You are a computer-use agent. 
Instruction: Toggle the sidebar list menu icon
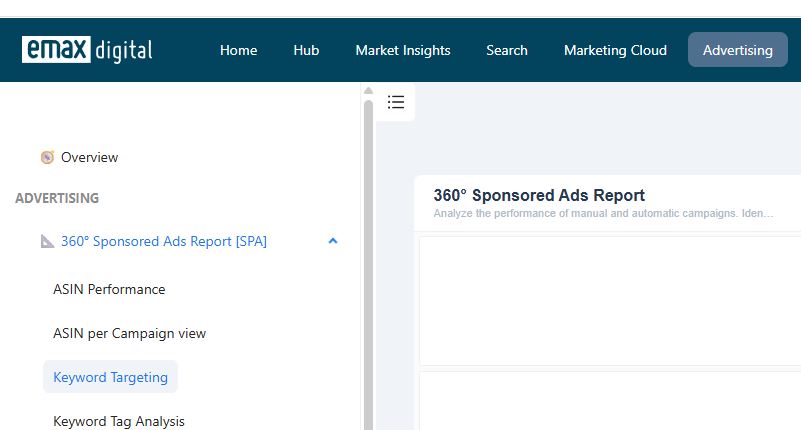click(x=396, y=102)
